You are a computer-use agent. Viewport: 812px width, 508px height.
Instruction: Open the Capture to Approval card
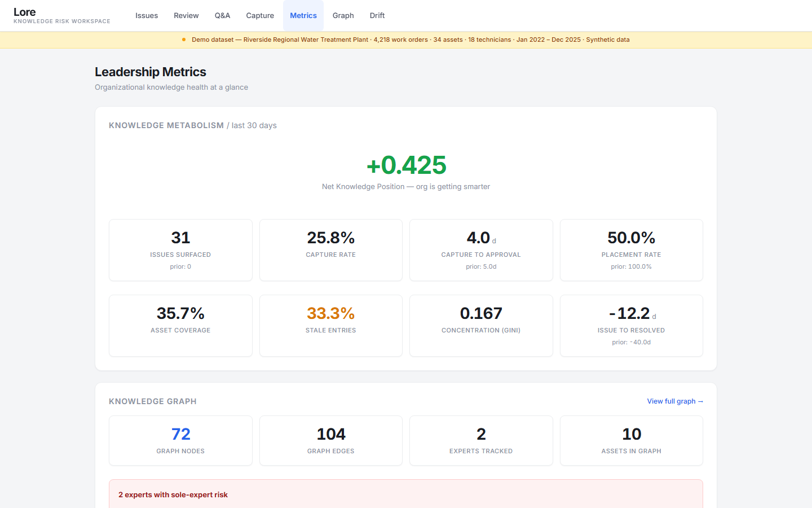[481, 250]
